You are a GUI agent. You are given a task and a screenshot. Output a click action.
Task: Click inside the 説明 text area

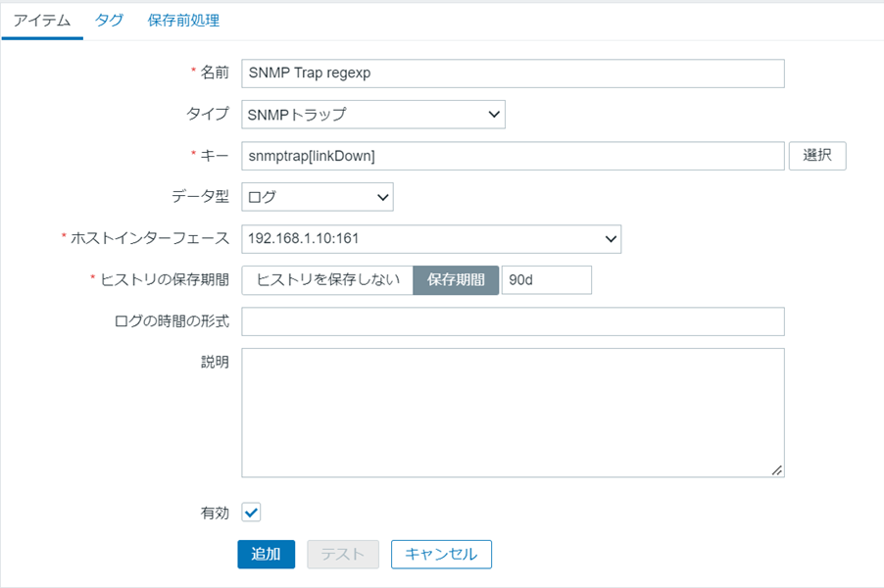pyautogui.click(x=513, y=412)
